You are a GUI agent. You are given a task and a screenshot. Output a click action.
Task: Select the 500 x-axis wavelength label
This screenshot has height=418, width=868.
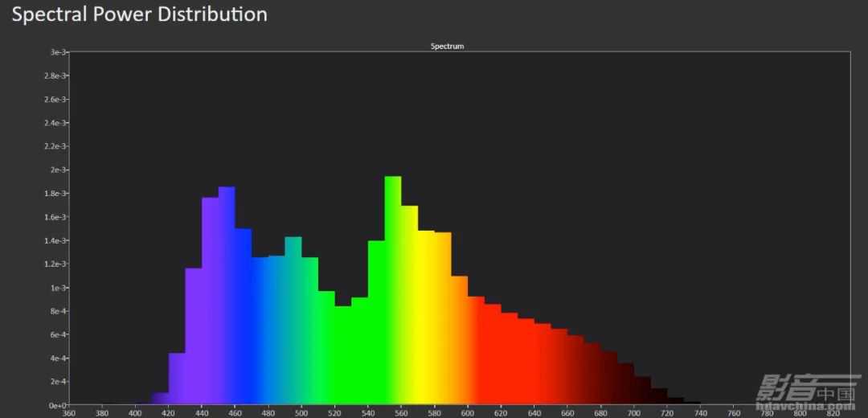click(301, 413)
